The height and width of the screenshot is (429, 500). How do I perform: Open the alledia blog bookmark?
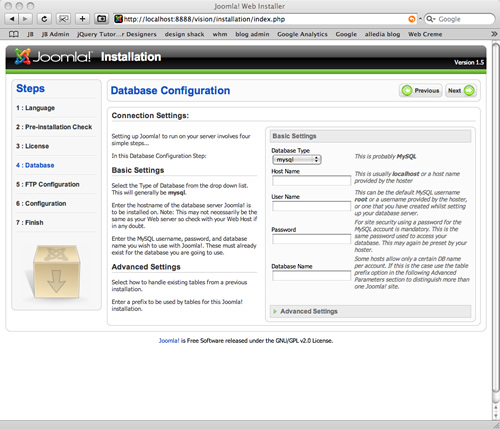point(382,34)
